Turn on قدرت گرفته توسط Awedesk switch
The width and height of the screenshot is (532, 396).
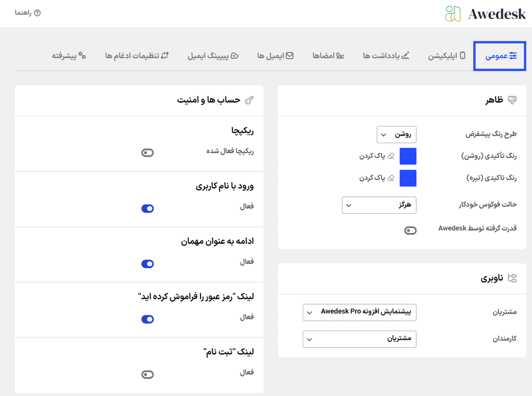click(410, 230)
